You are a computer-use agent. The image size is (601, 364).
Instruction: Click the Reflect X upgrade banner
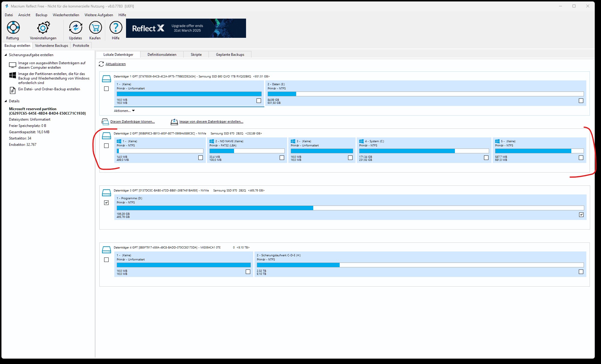click(186, 28)
